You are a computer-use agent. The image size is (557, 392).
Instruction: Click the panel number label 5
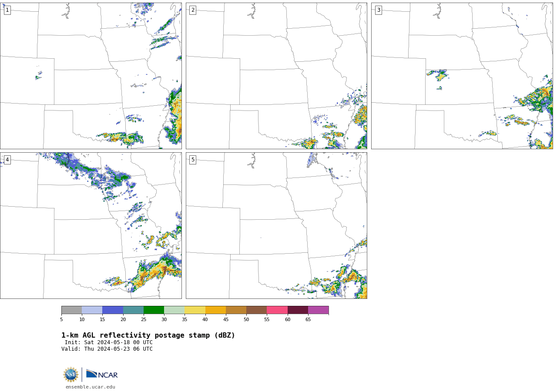coord(193,160)
